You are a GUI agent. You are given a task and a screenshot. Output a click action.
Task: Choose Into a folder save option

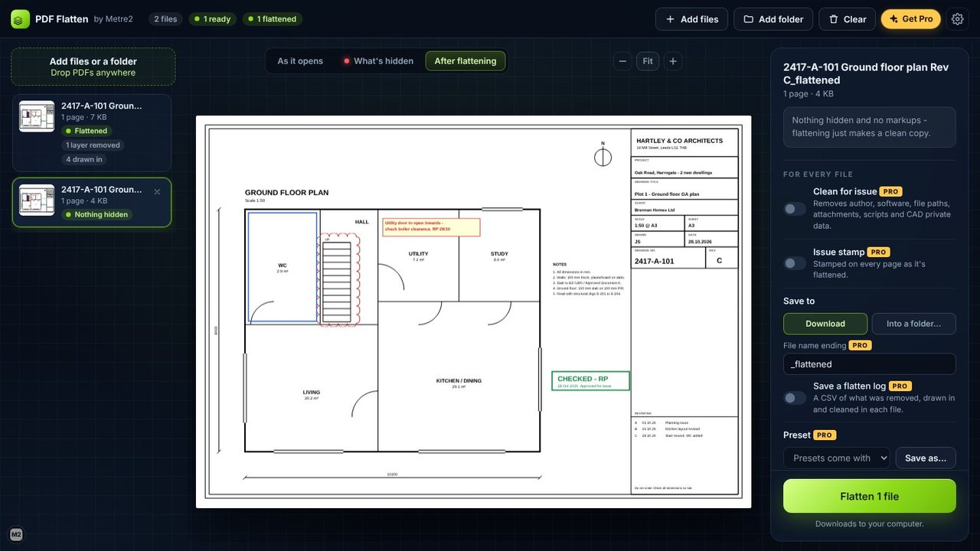pos(914,324)
